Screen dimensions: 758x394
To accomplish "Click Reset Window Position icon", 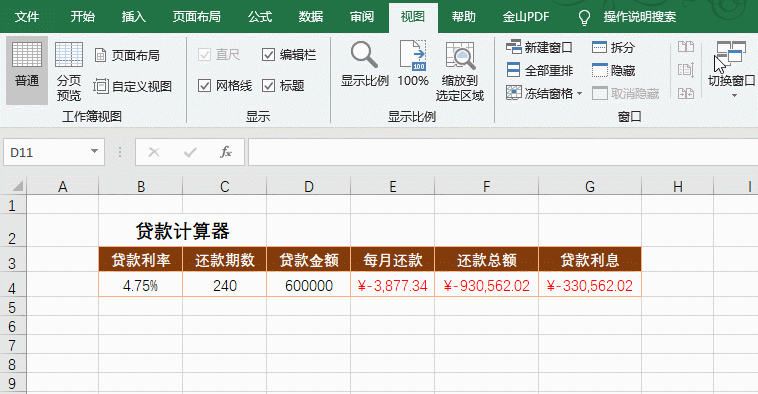I will 686,93.
